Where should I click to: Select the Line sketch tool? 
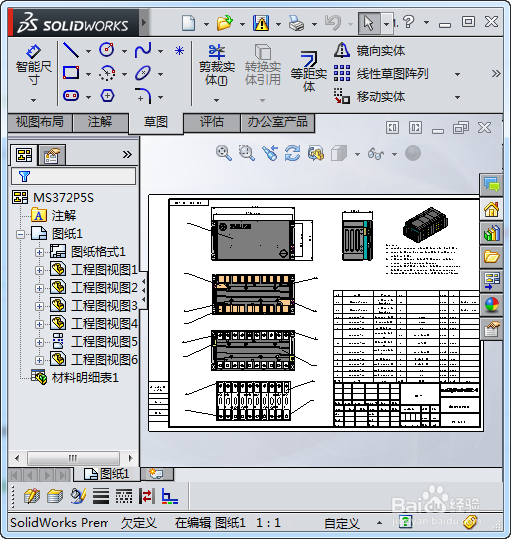click(x=71, y=50)
